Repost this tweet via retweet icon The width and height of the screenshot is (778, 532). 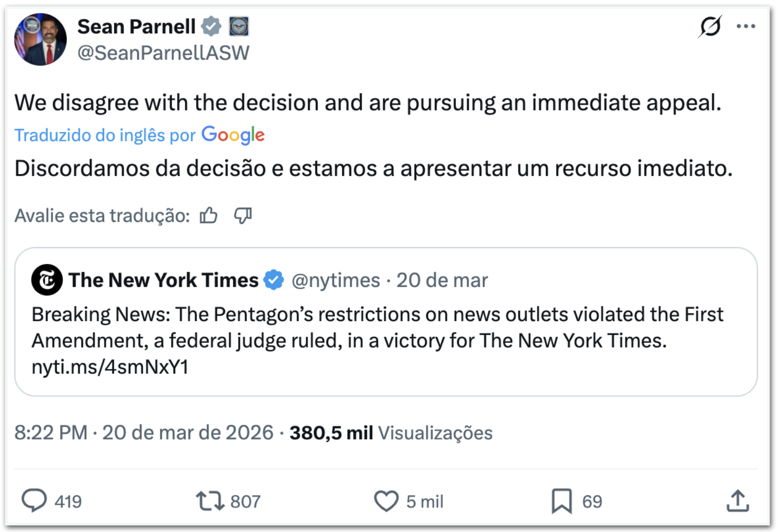[x=210, y=500]
